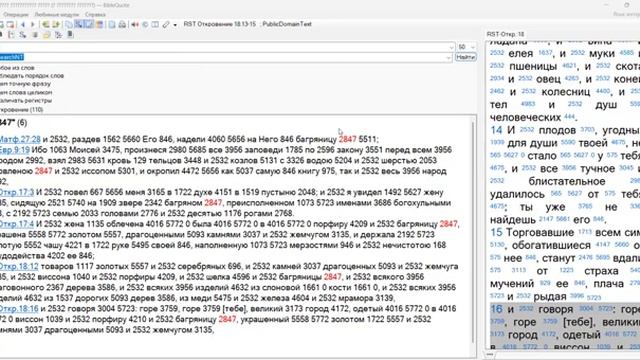Click Strong number 444 after 'человеческих'
Image resolution: width=640 pixels, height=360 pixels.
[569, 117]
